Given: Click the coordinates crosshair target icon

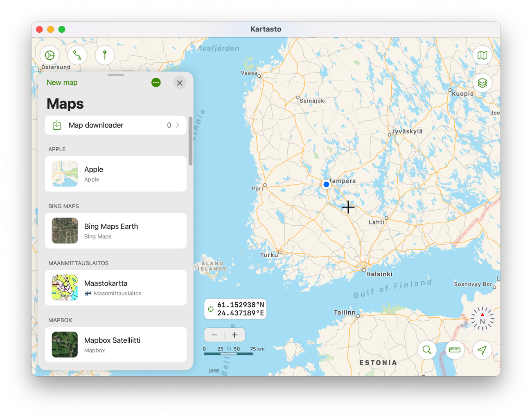Looking at the screenshot, I should [x=210, y=309].
